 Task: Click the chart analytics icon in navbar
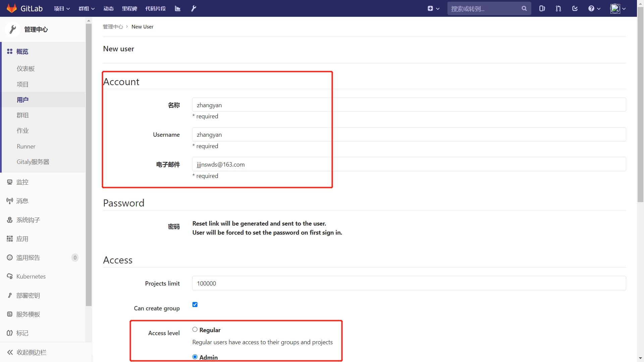(x=178, y=8)
